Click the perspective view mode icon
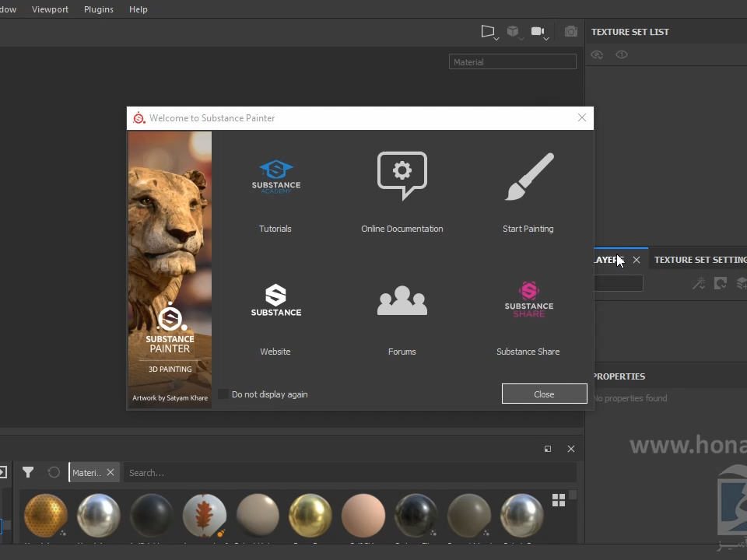 click(487, 31)
